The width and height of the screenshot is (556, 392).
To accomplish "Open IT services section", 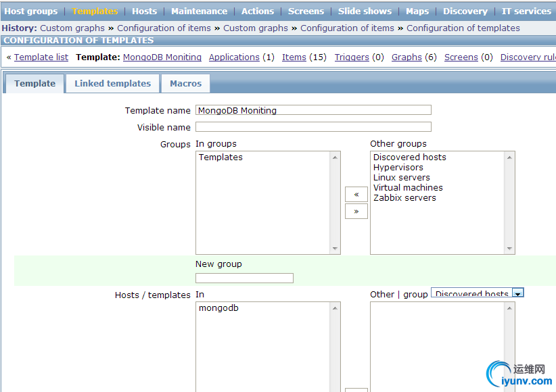I will point(526,11).
